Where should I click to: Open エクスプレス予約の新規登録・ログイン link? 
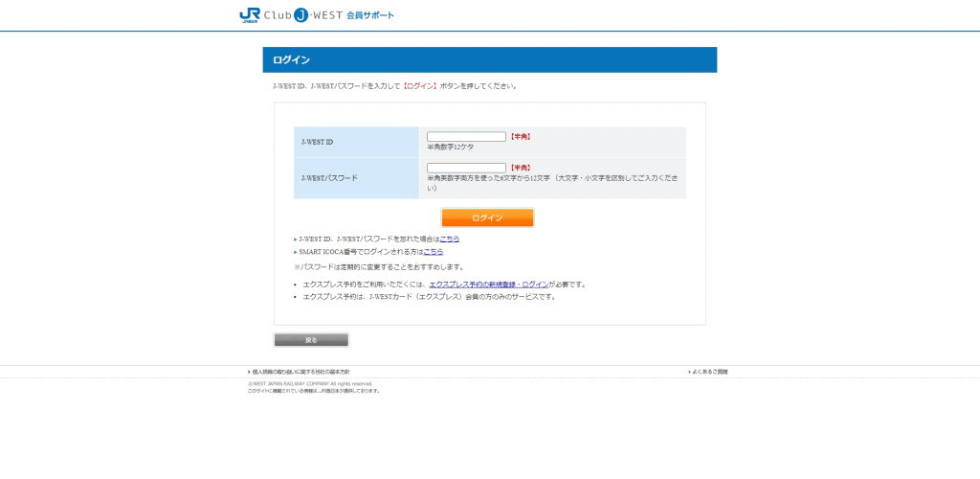[x=489, y=285]
